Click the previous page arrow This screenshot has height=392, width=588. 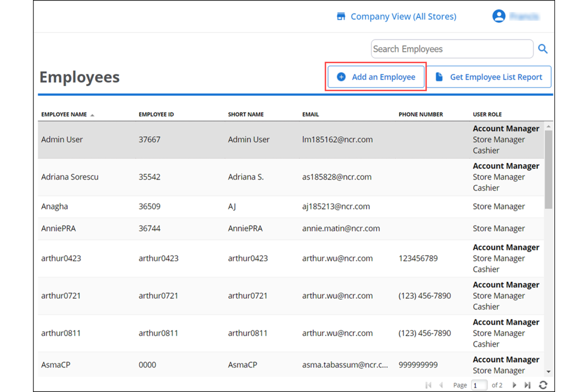click(441, 384)
